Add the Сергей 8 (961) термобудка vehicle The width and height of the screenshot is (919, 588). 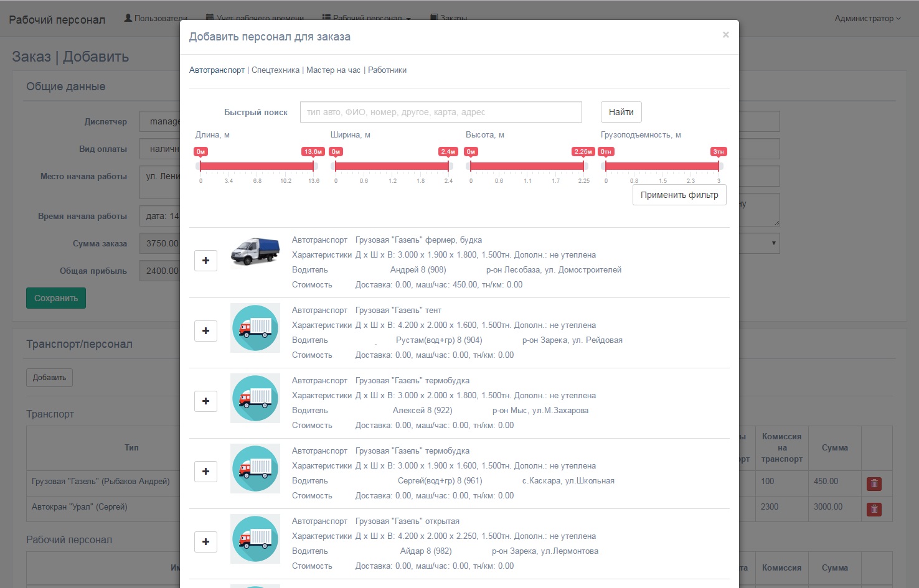[x=205, y=472]
